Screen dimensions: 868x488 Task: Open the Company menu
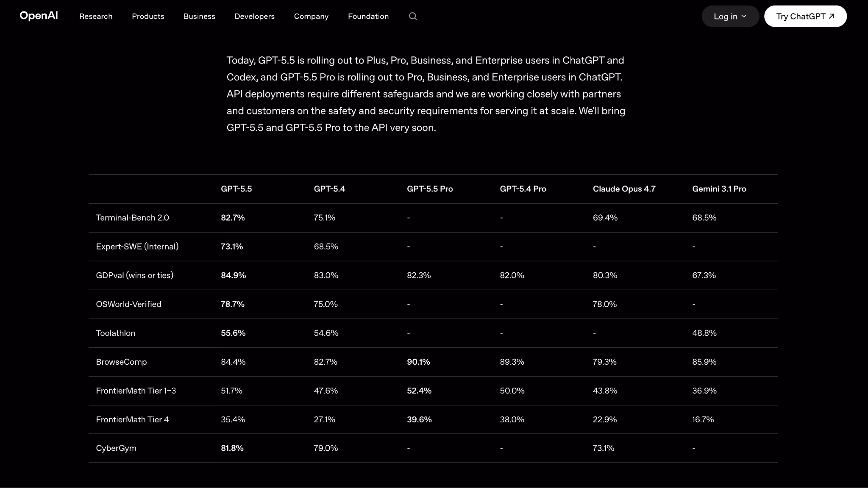(311, 16)
